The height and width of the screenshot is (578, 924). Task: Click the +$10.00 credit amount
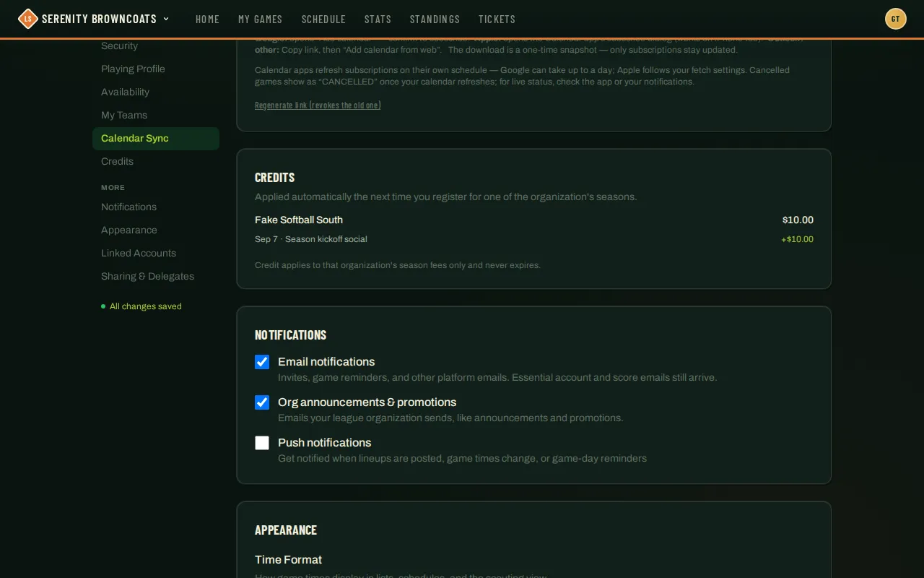(x=797, y=239)
